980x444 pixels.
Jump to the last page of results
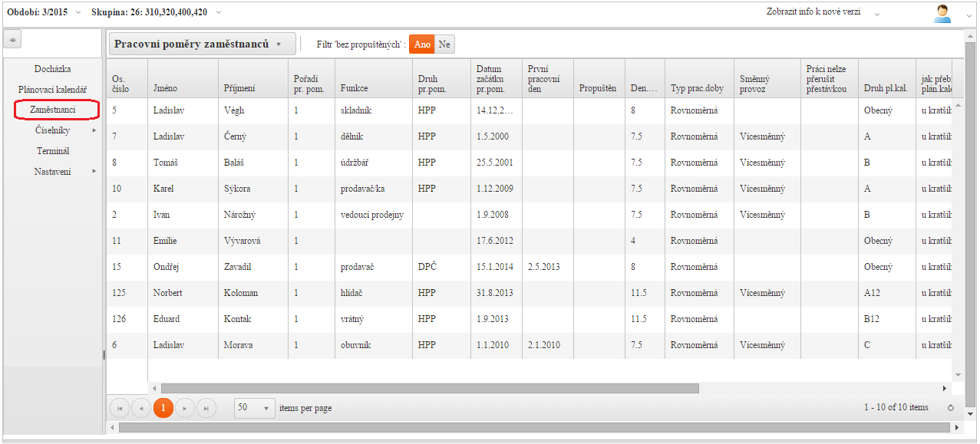(206, 408)
